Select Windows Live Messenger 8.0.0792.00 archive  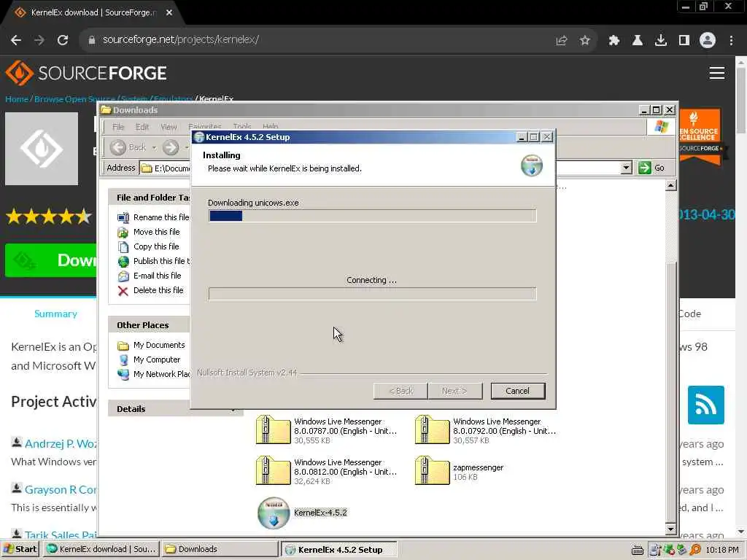point(485,430)
